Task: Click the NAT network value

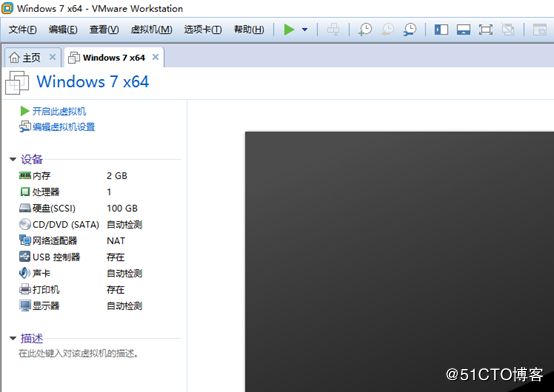Action: click(x=116, y=241)
